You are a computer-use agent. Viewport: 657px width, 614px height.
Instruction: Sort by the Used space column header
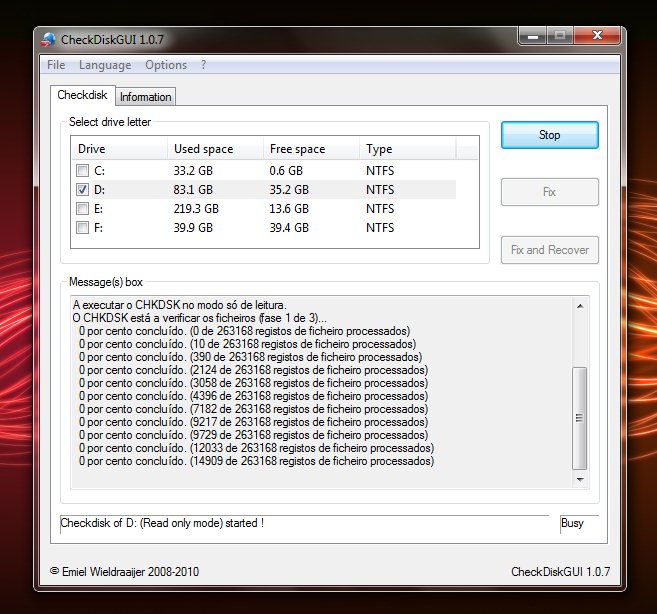(215, 149)
